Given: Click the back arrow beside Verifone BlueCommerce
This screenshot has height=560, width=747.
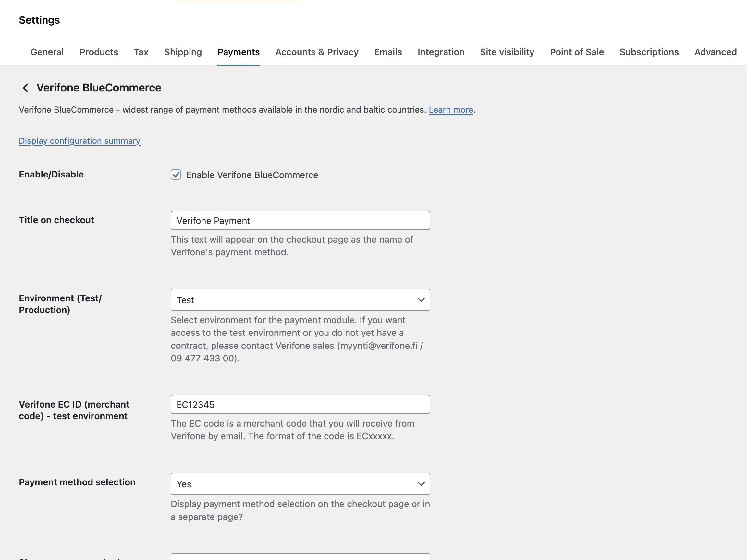Looking at the screenshot, I should click(x=25, y=88).
